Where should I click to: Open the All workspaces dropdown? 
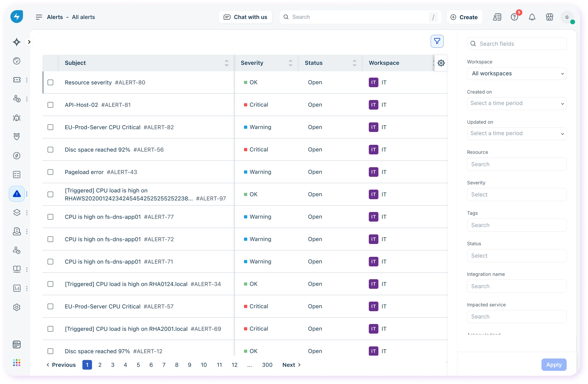click(517, 74)
